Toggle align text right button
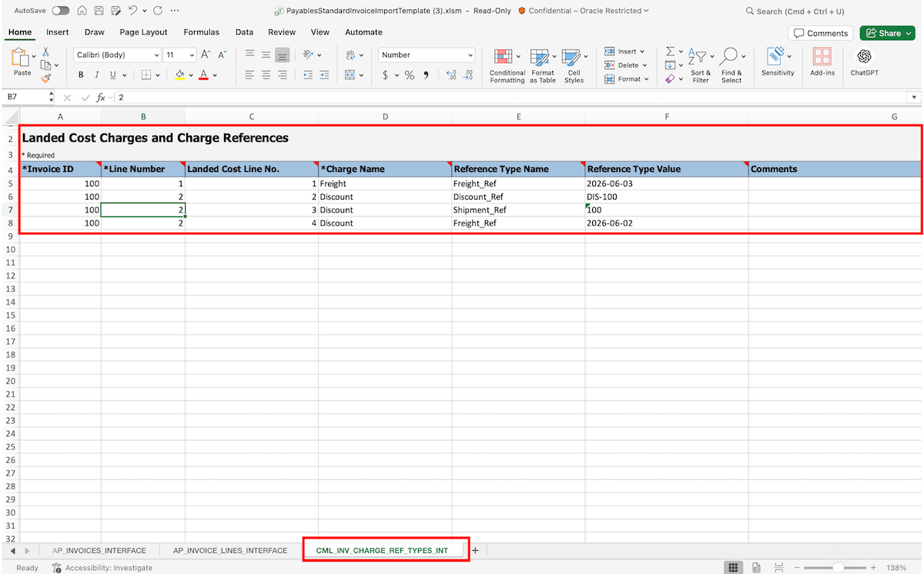 click(283, 75)
